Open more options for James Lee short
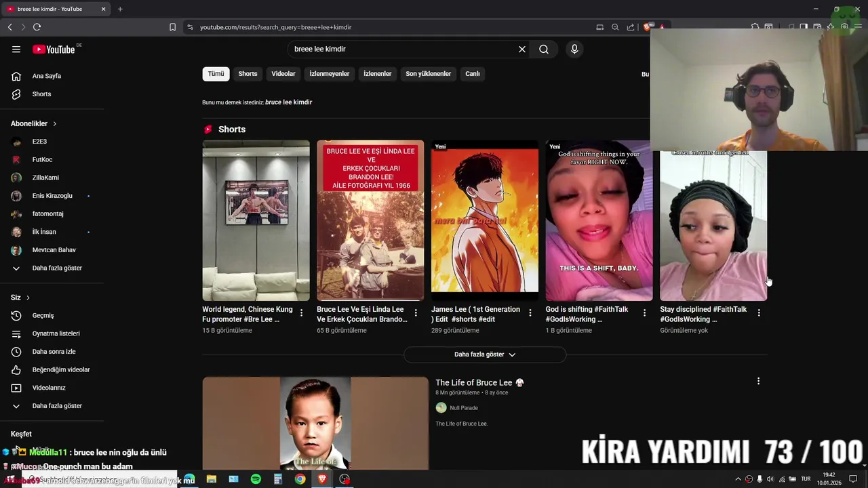 coord(530,312)
